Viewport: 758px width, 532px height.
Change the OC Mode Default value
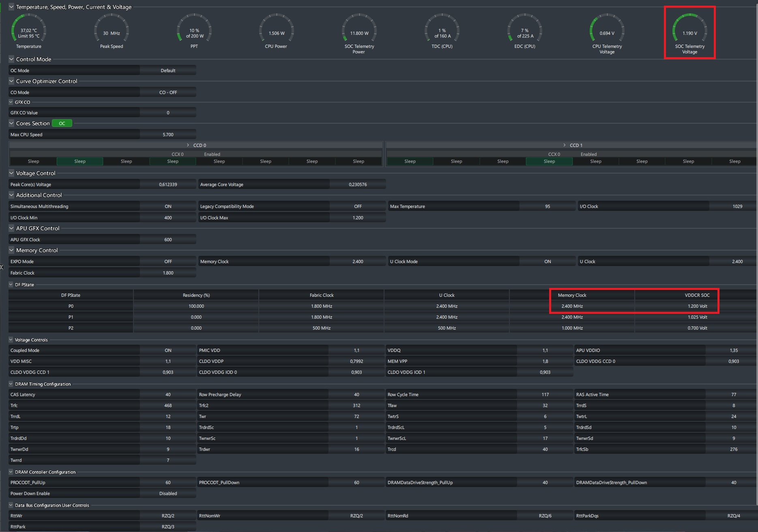(x=168, y=71)
